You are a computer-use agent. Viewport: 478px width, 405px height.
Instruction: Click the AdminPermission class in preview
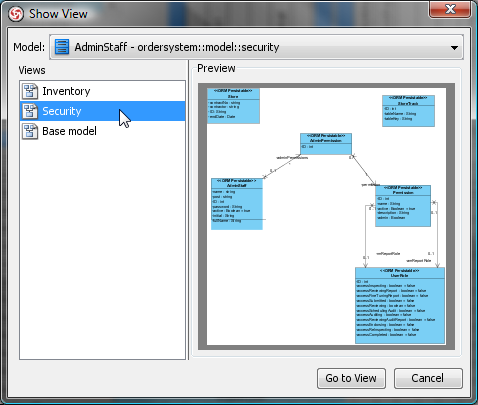(x=326, y=144)
